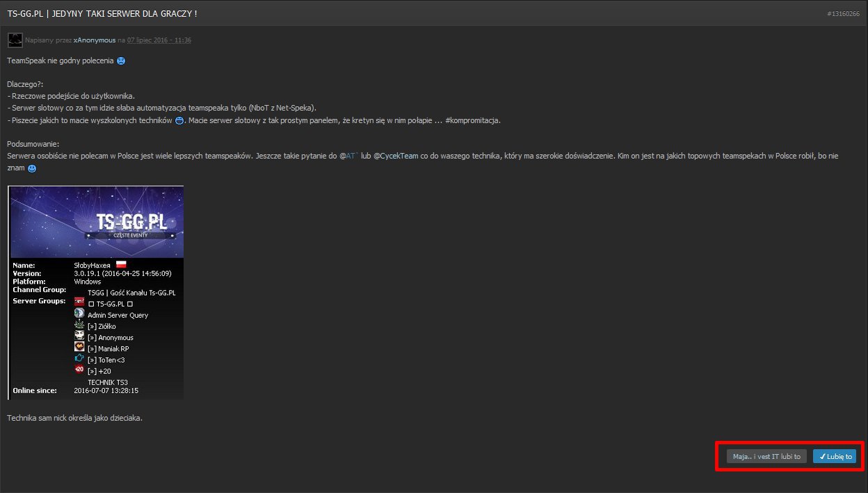Image resolution: width=868 pixels, height=493 pixels.
Task: Click the Lubię to like button
Action: [835, 457]
